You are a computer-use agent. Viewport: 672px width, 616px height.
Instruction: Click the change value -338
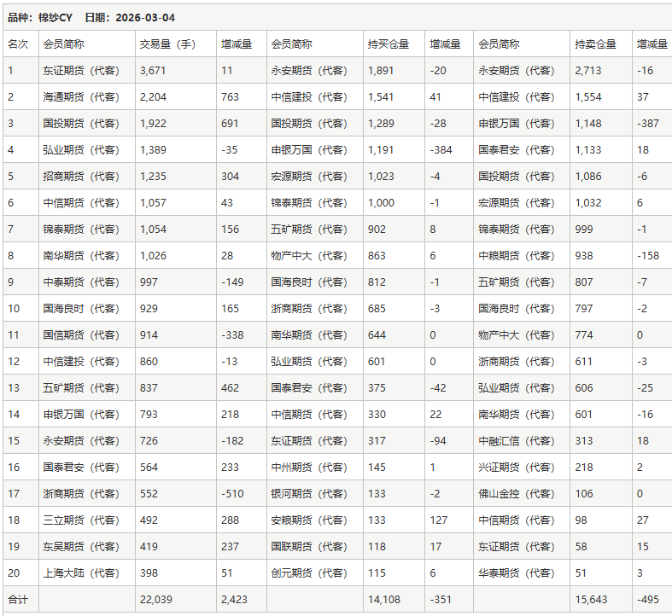[232, 335]
